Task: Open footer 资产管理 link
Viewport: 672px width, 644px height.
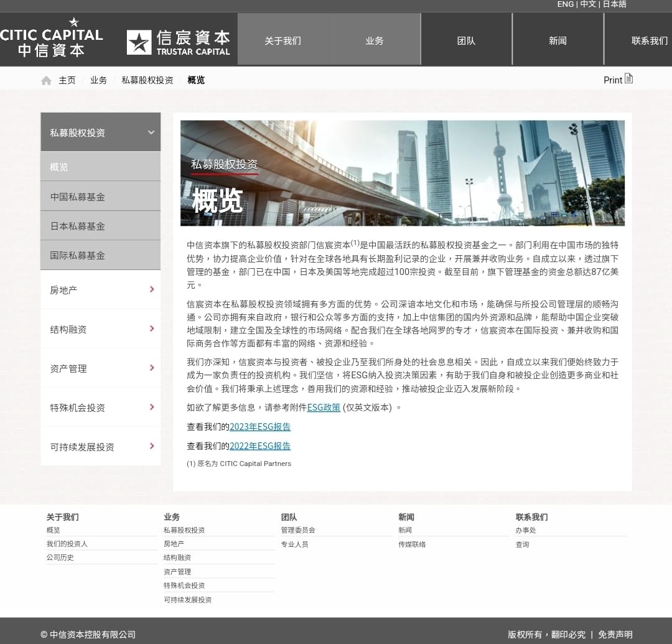Action: tap(177, 572)
